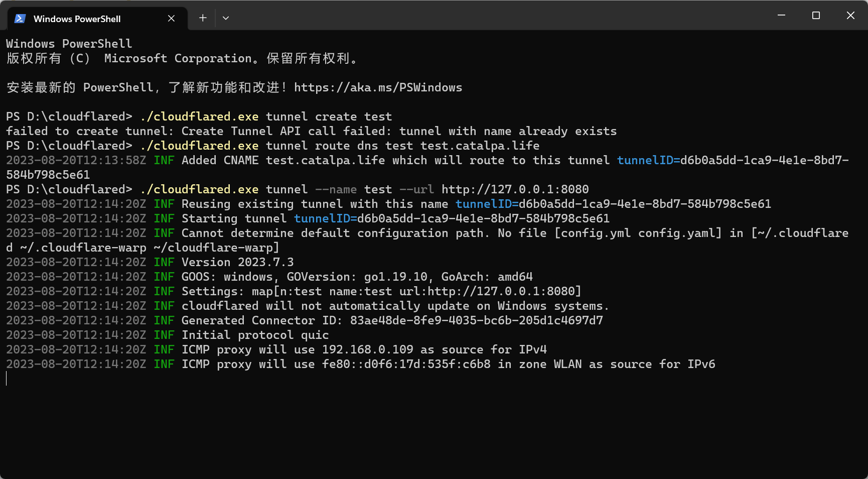The height and width of the screenshot is (479, 868).
Task: Click the 'tunnel create test' command text
Action: pyautogui.click(x=329, y=116)
